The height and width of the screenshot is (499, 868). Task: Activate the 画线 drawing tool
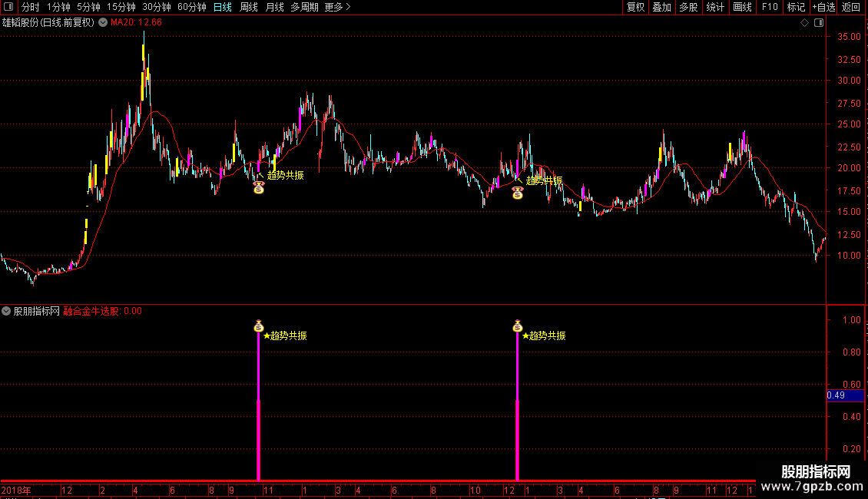[x=742, y=7]
